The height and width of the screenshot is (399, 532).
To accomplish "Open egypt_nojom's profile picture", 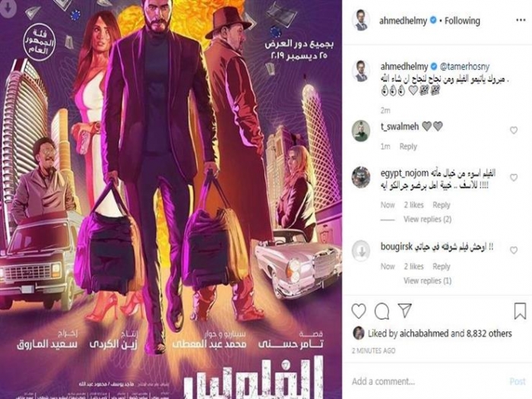I will coord(361,177).
